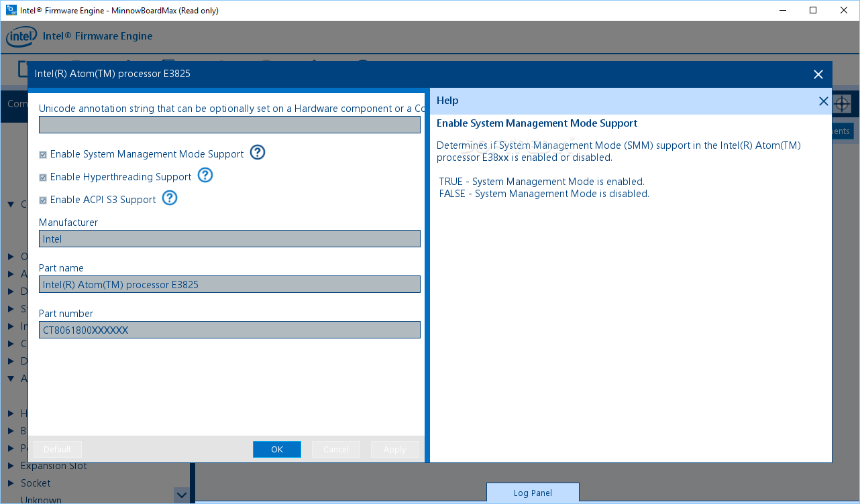Open the Log Panel tab
This screenshot has height=504, width=860.
click(x=533, y=493)
